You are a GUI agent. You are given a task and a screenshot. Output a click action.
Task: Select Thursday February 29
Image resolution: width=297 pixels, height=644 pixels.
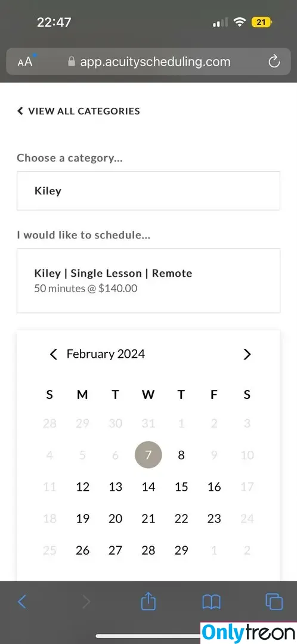click(x=181, y=550)
